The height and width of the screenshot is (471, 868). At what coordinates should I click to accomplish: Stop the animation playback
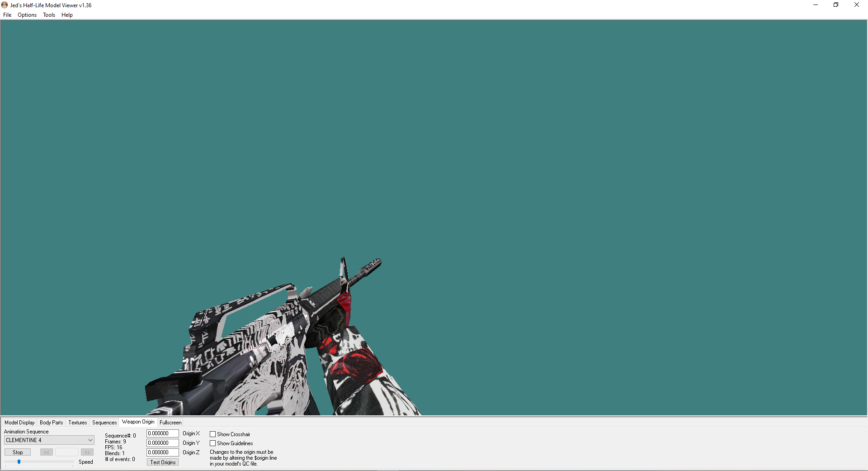click(x=18, y=452)
